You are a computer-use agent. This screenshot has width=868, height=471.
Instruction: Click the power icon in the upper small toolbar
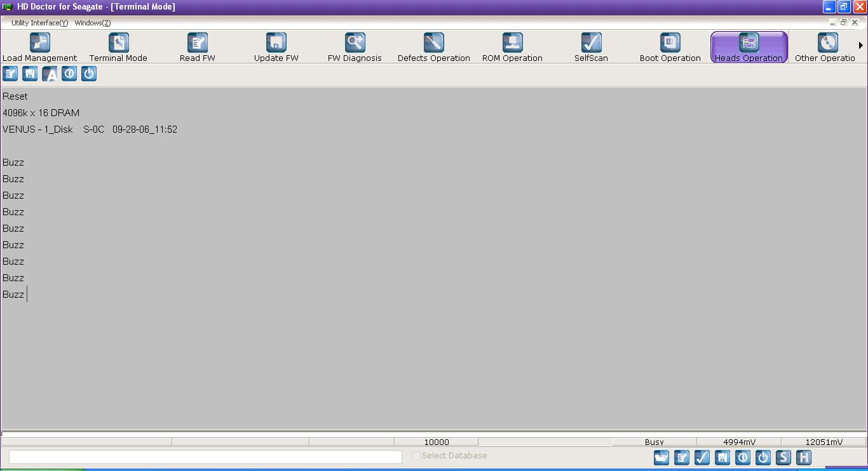(89, 74)
